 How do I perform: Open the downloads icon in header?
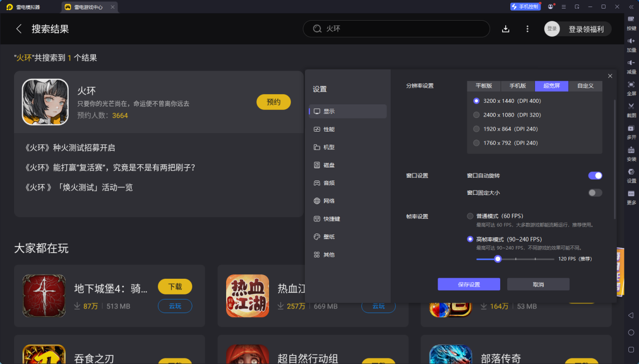coord(506,29)
